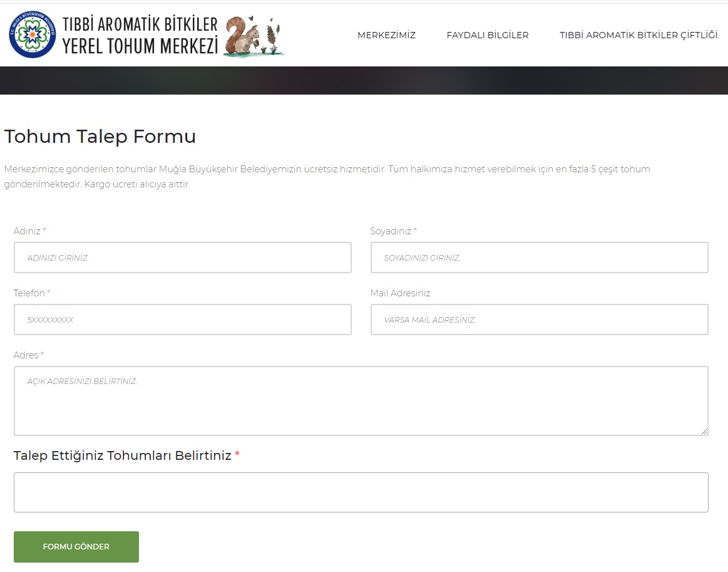Click into the Soyadınız surname field
The image size is (728, 572).
coord(539,257)
